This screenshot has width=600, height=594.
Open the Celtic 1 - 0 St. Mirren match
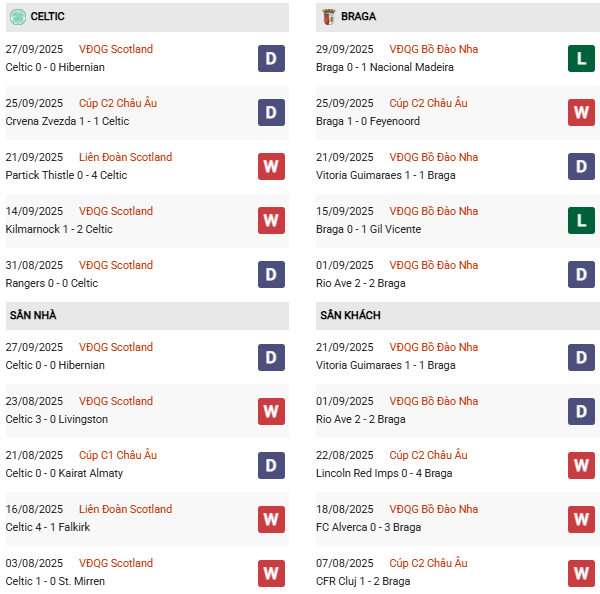click(55, 581)
